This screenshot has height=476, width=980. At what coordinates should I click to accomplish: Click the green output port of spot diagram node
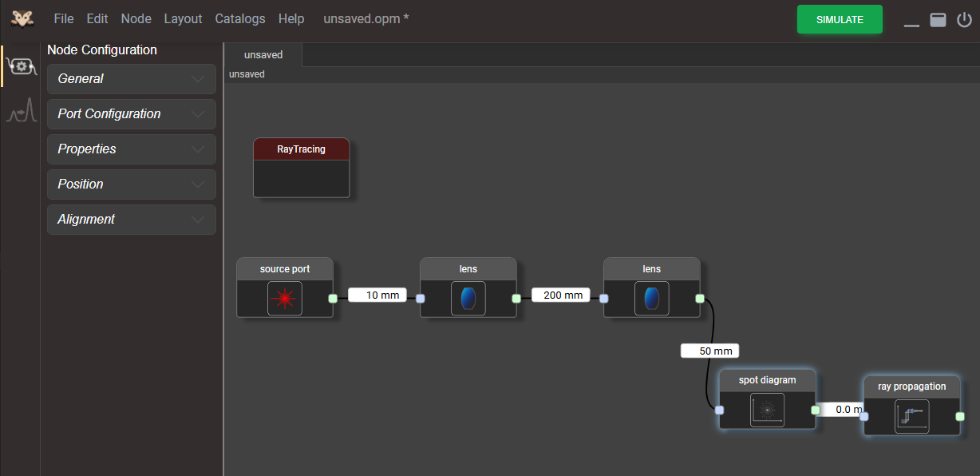pyautogui.click(x=815, y=411)
